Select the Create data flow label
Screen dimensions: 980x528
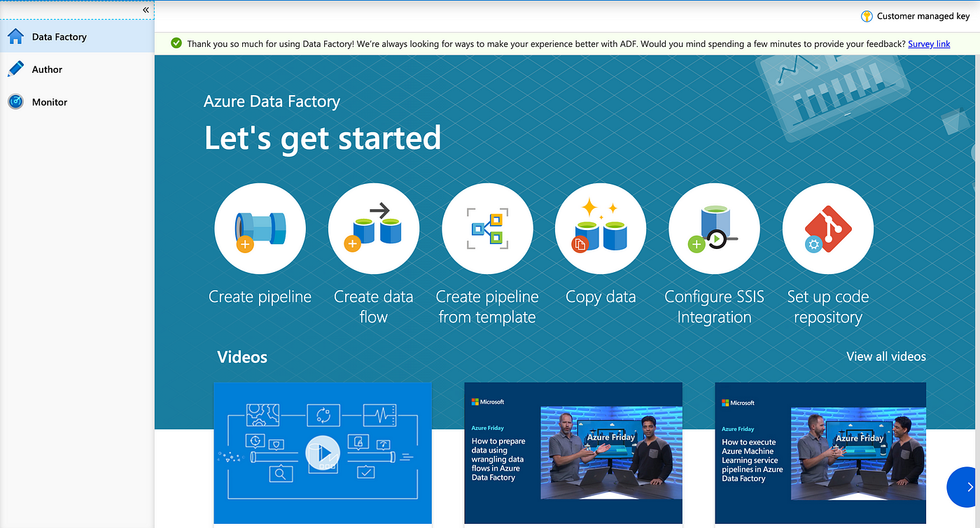click(374, 307)
